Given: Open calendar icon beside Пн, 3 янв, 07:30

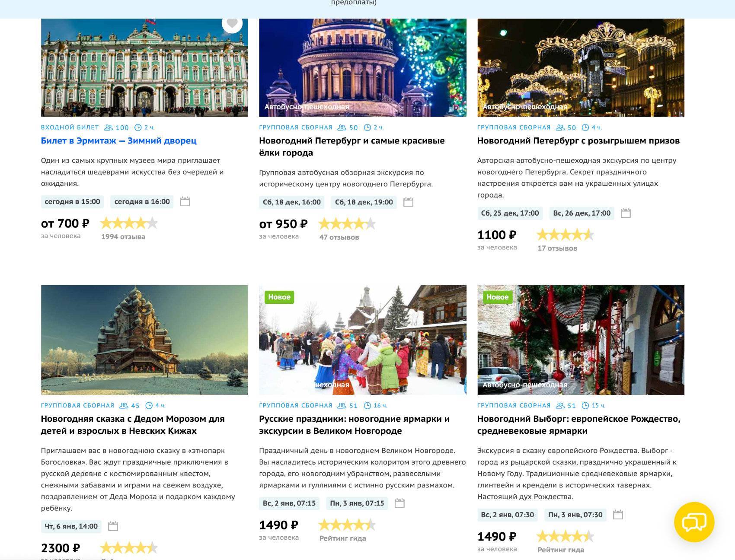Looking at the screenshot, I should point(618,515).
